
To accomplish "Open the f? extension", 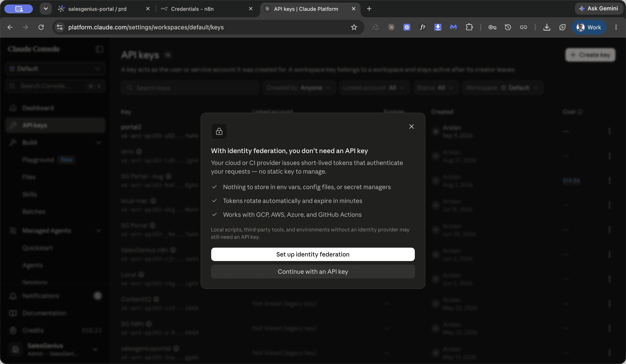I will pos(422,27).
